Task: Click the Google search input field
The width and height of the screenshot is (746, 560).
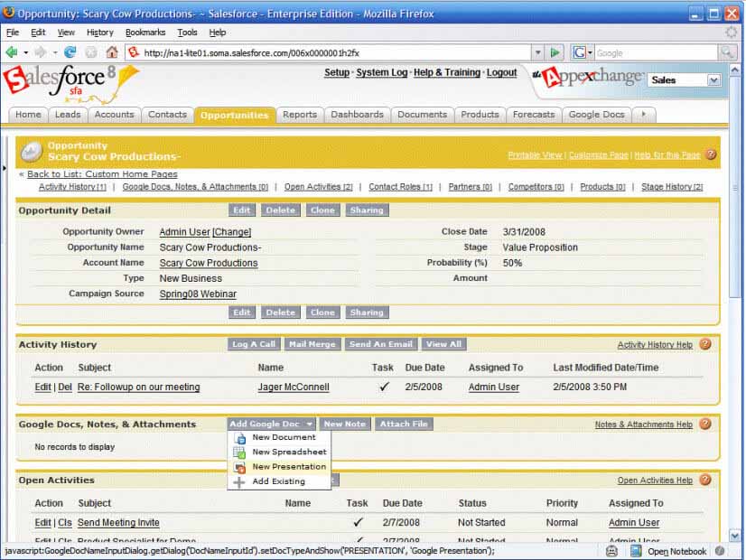Action: [656, 52]
